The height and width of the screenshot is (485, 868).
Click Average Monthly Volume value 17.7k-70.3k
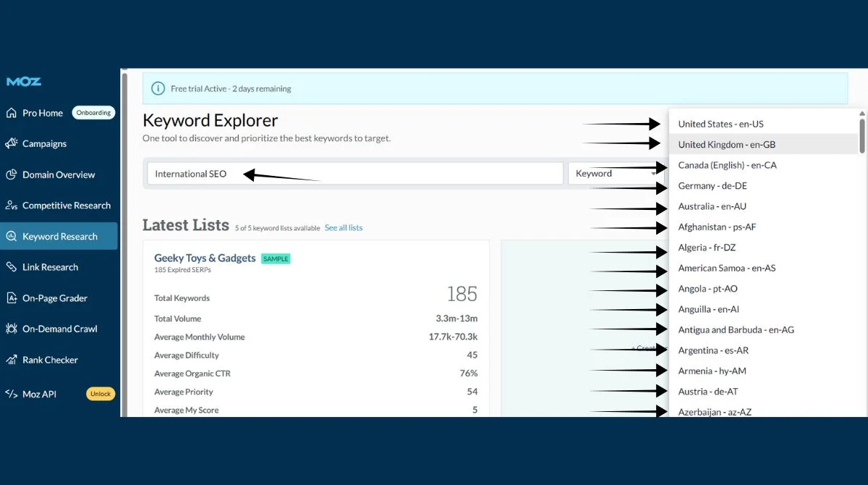coord(453,337)
